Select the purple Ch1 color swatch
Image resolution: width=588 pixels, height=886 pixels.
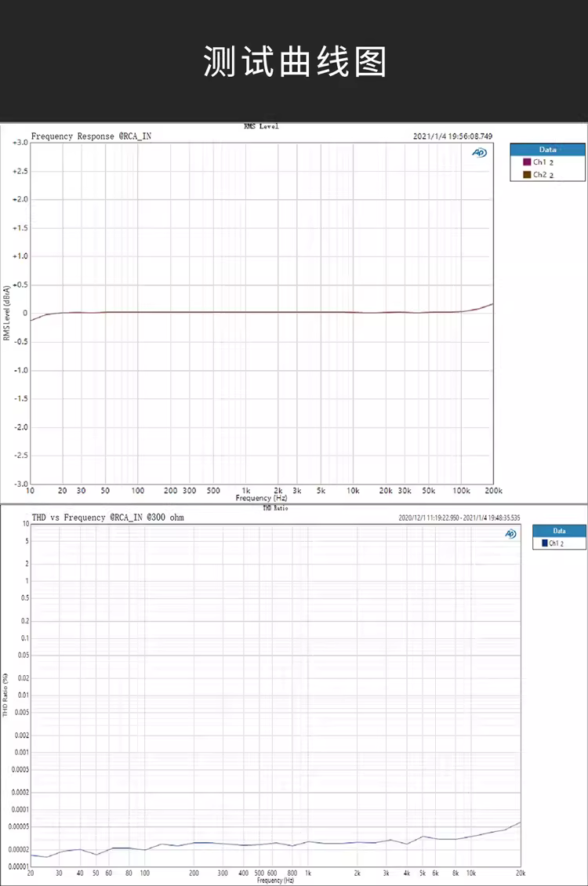(527, 162)
